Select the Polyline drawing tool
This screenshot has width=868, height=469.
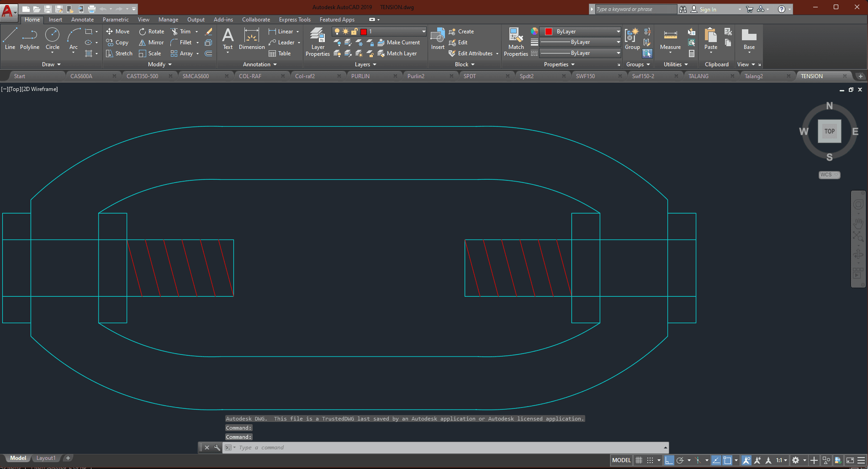29,39
